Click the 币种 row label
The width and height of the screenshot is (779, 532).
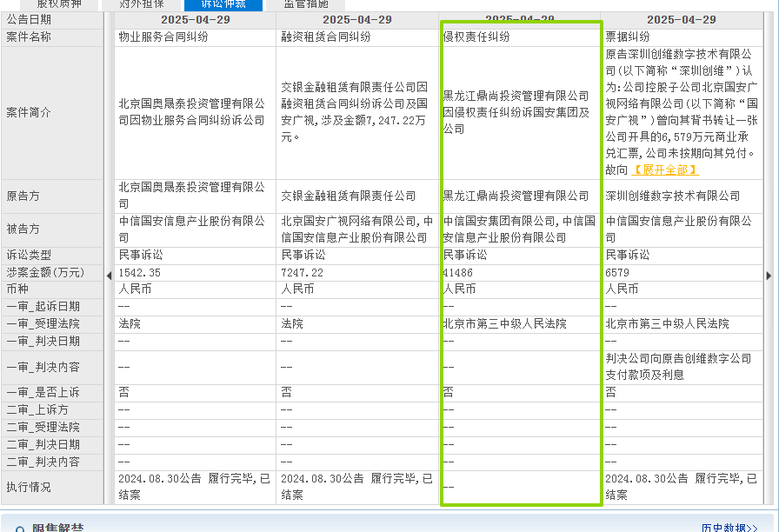tap(17, 289)
